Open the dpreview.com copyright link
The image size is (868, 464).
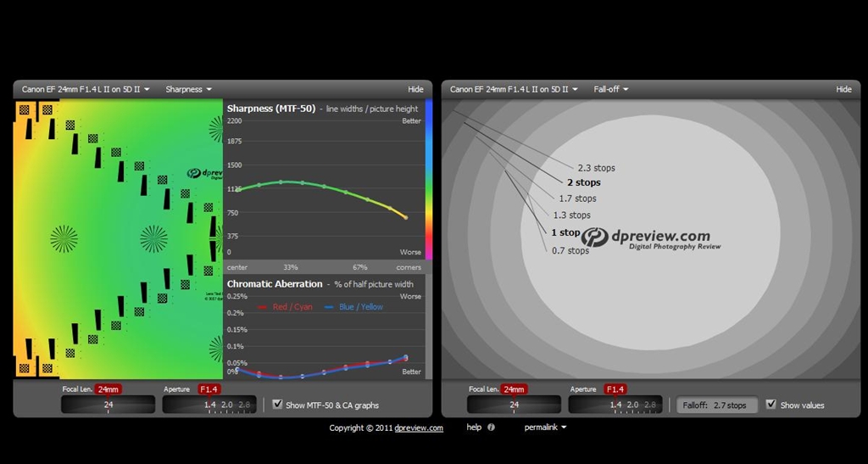click(x=419, y=428)
